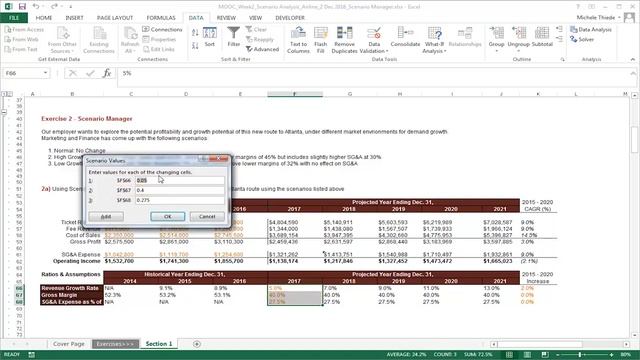
Task: Click the $F$67 value input field
Action: 180,190
